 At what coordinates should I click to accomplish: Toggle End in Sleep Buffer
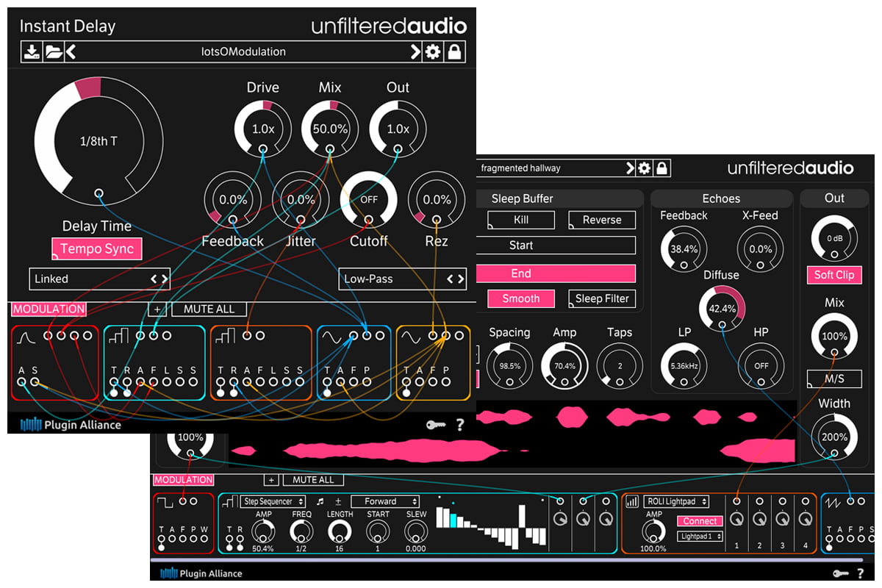[556, 273]
